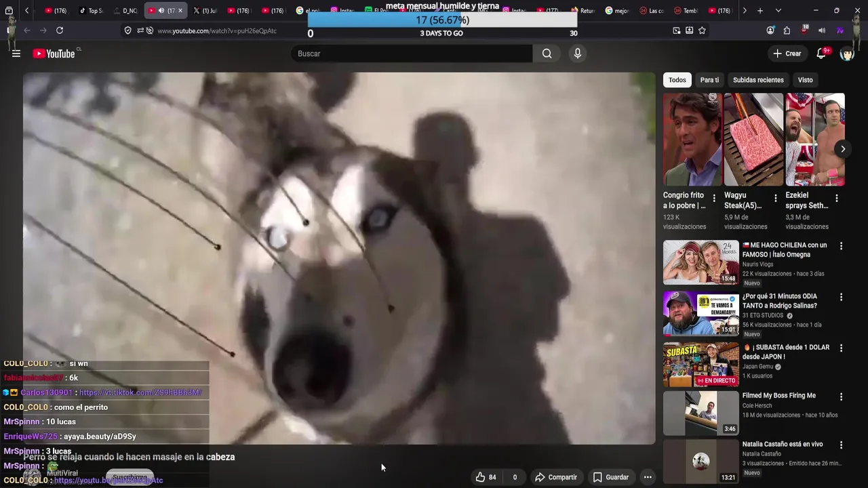Switch to the X (1) tab
Viewport: 868px width, 488px height.
(205, 11)
